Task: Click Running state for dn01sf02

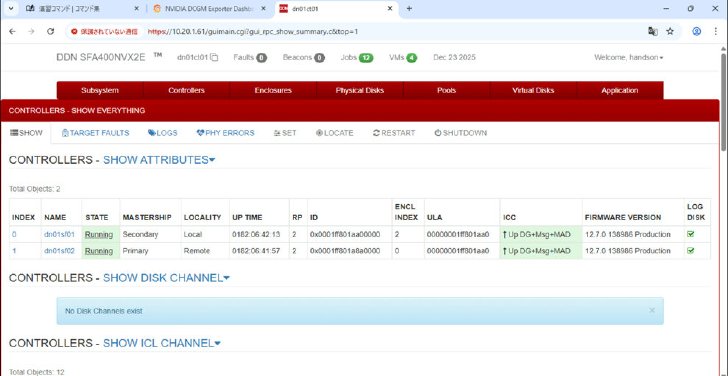Action: (x=99, y=251)
